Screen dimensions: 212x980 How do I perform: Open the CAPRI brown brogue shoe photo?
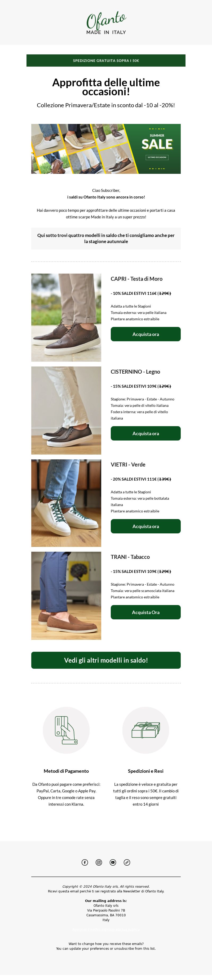66,318
